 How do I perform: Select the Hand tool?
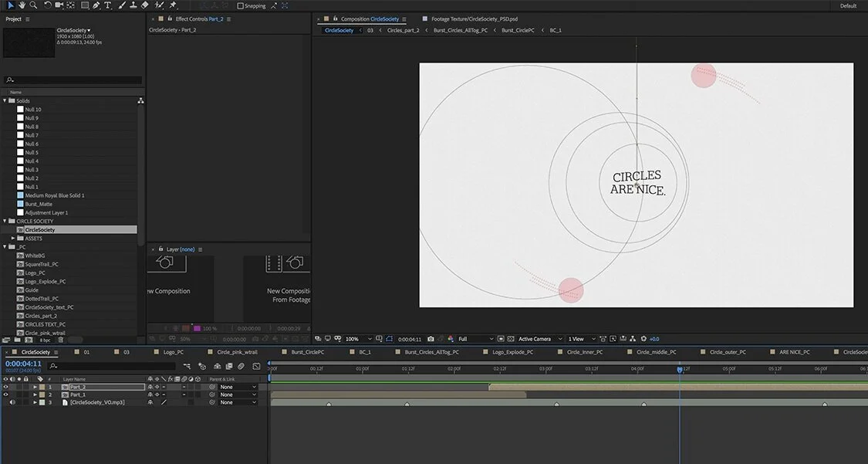pos(22,5)
